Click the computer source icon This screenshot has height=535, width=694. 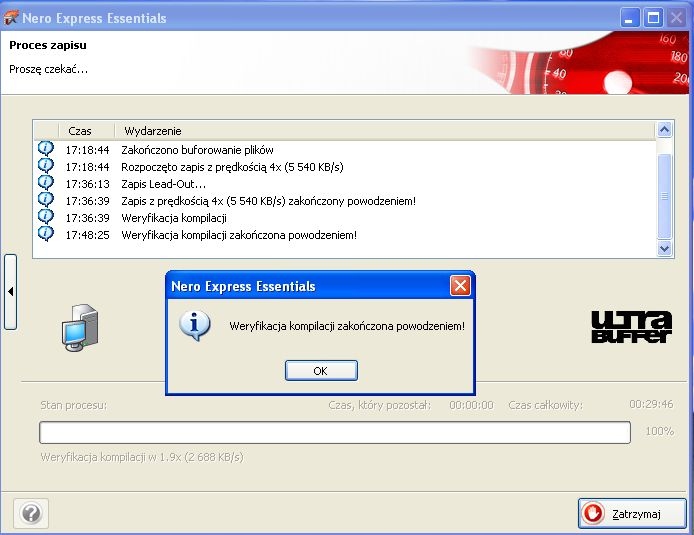(x=80, y=328)
